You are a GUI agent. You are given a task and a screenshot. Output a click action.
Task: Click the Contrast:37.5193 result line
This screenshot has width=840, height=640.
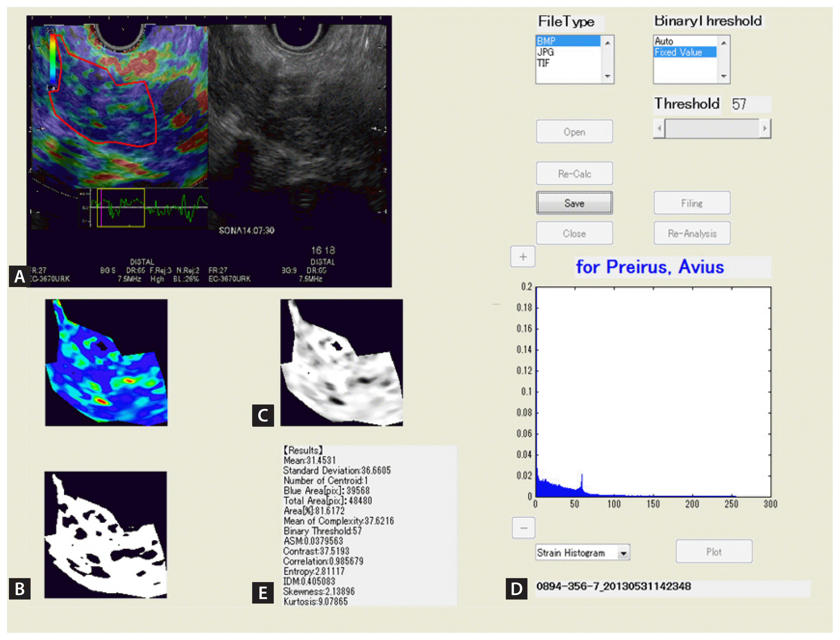point(316,551)
